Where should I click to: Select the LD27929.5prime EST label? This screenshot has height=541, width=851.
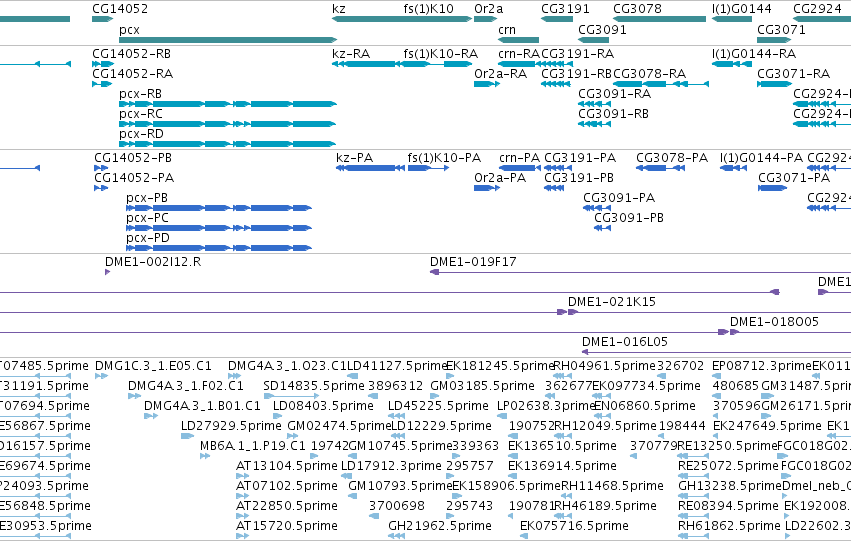231,427
